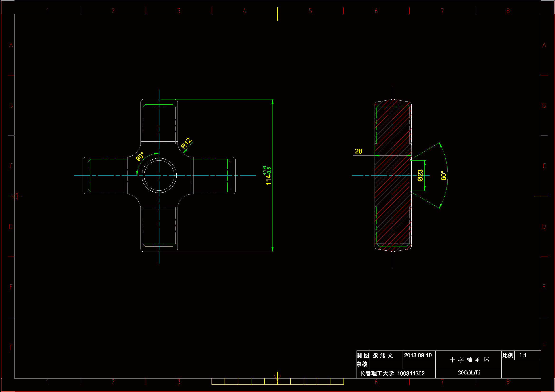Select the drafter name 梁绪文

[x=383, y=355]
